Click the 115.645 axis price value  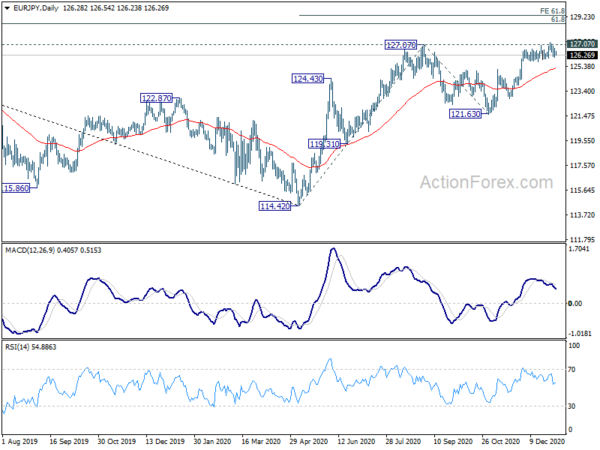pos(582,190)
